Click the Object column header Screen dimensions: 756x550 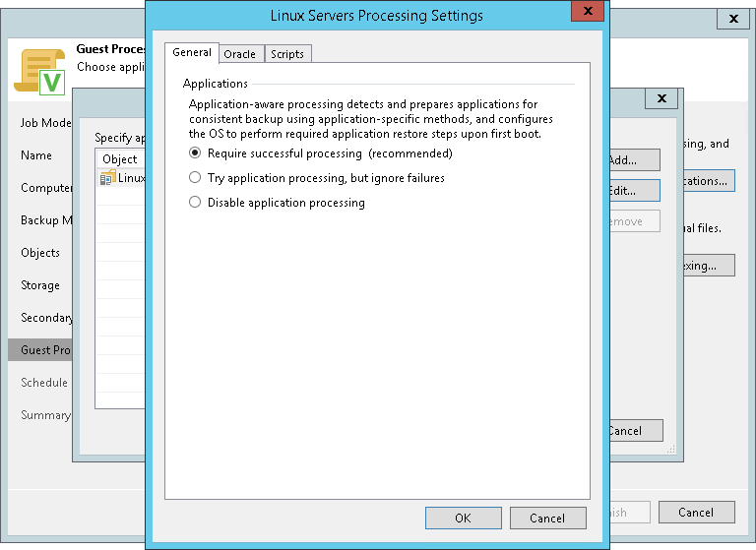[x=120, y=159]
